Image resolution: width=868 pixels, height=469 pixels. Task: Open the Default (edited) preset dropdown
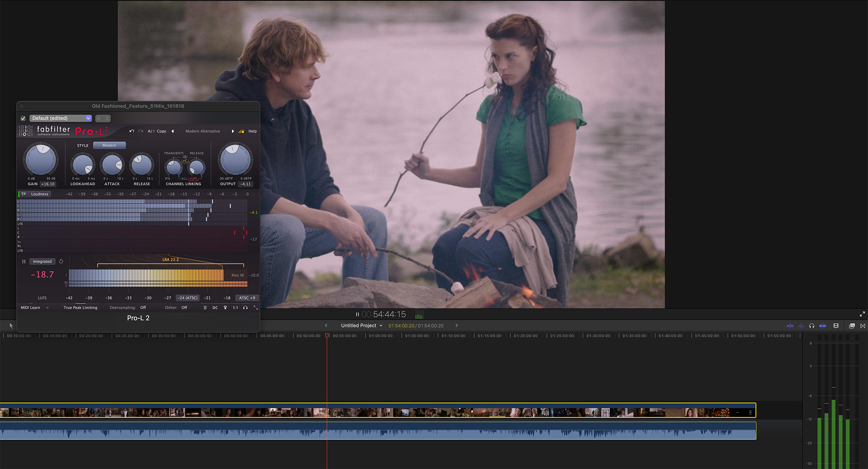[x=60, y=118]
